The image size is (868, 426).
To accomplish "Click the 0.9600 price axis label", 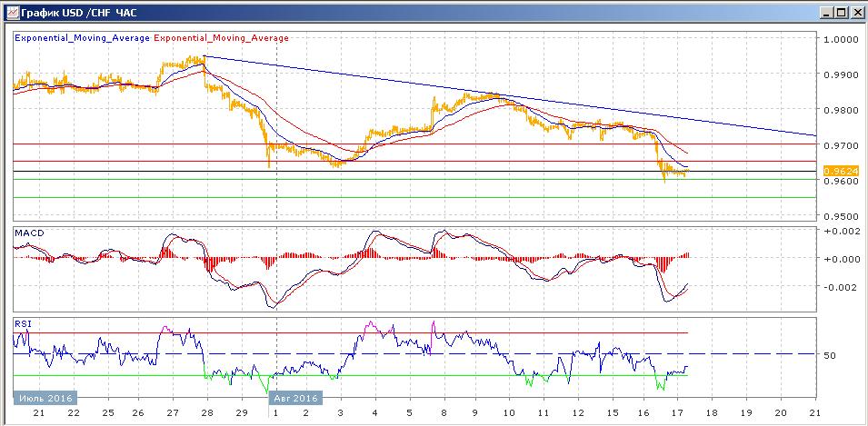I will tap(840, 182).
